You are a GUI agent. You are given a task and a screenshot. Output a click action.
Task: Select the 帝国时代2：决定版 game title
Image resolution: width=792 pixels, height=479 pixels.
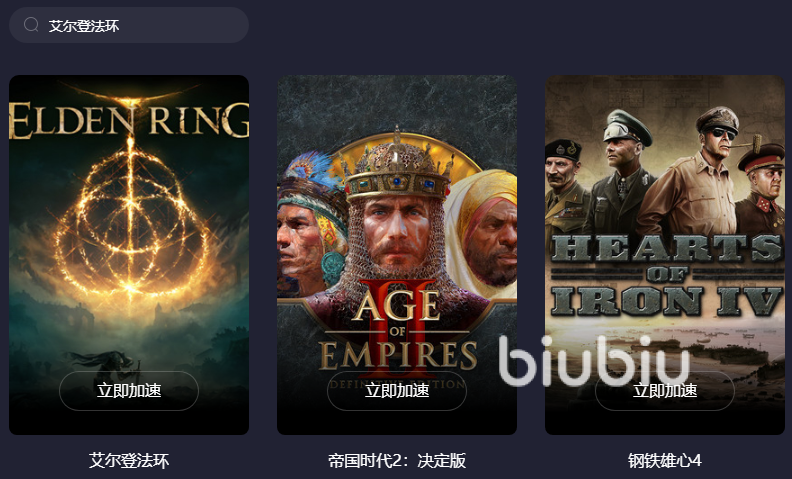pos(397,460)
